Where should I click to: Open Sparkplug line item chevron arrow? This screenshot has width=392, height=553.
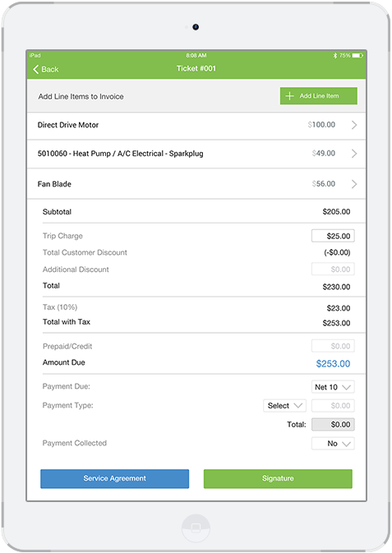[354, 154]
